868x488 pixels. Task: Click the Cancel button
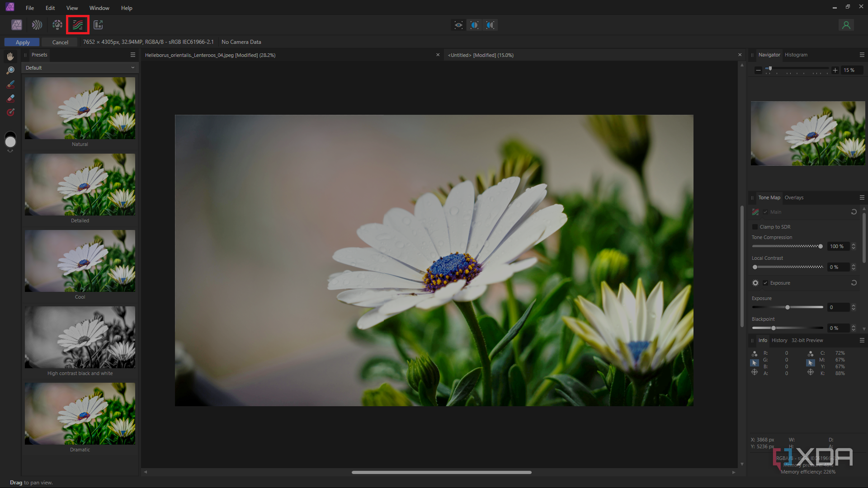pos(60,42)
